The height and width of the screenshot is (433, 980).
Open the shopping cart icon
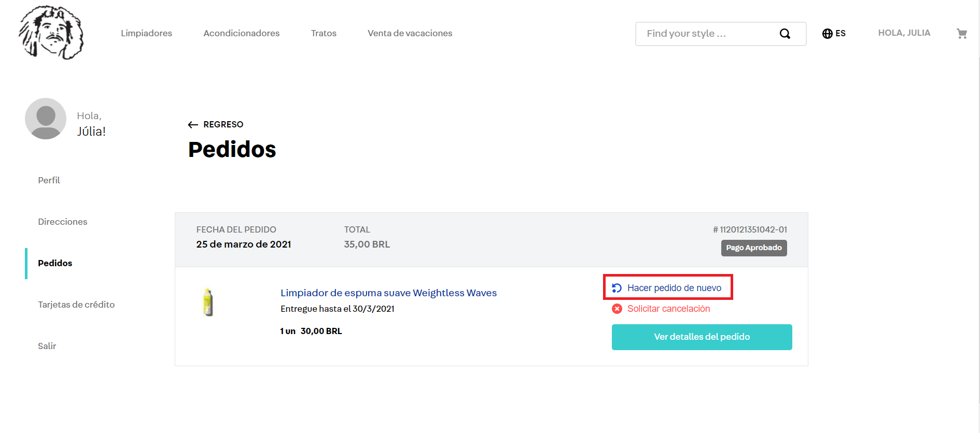(961, 34)
